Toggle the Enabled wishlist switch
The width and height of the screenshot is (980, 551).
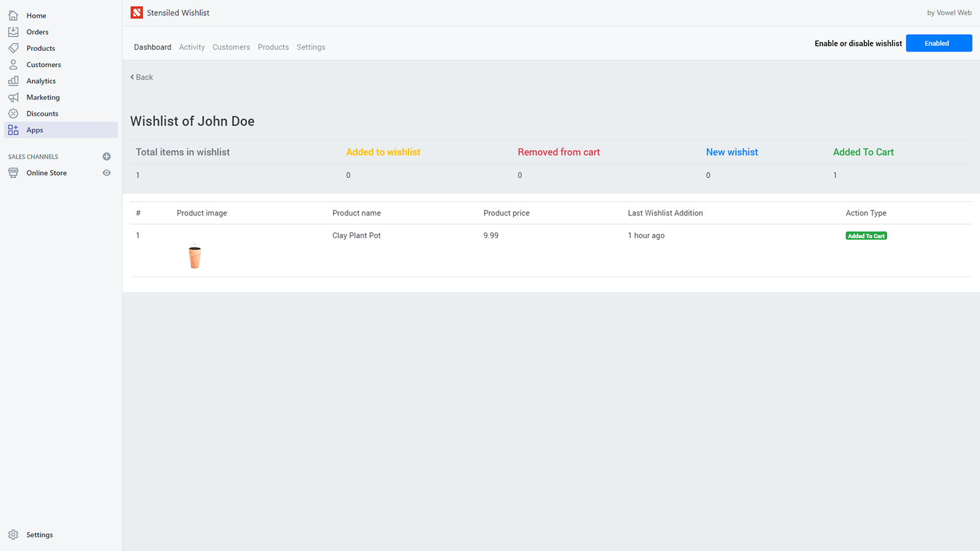tap(938, 43)
